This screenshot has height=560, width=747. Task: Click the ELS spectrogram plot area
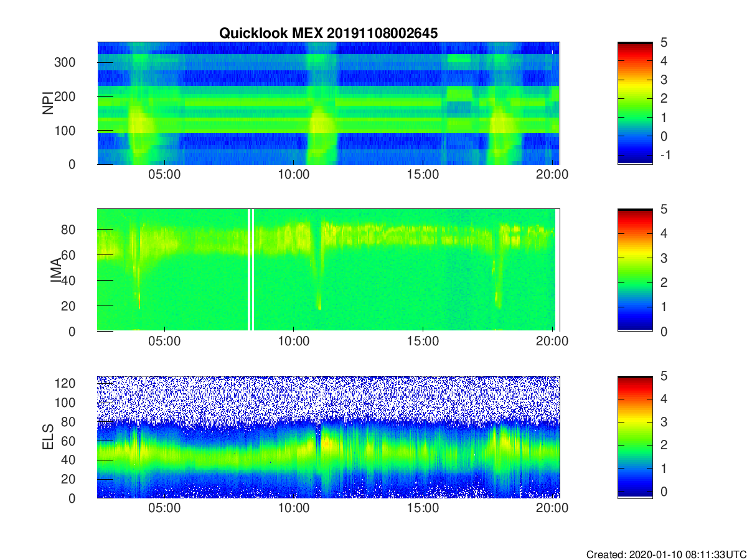[x=328, y=437]
